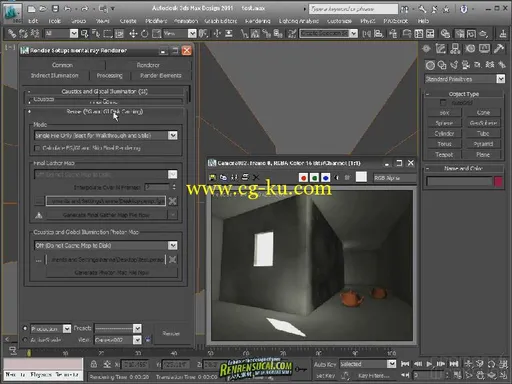Toggle the blue channel in frame window
The width and height of the screenshot is (512, 384).
pyautogui.click(x=325, y=178)
